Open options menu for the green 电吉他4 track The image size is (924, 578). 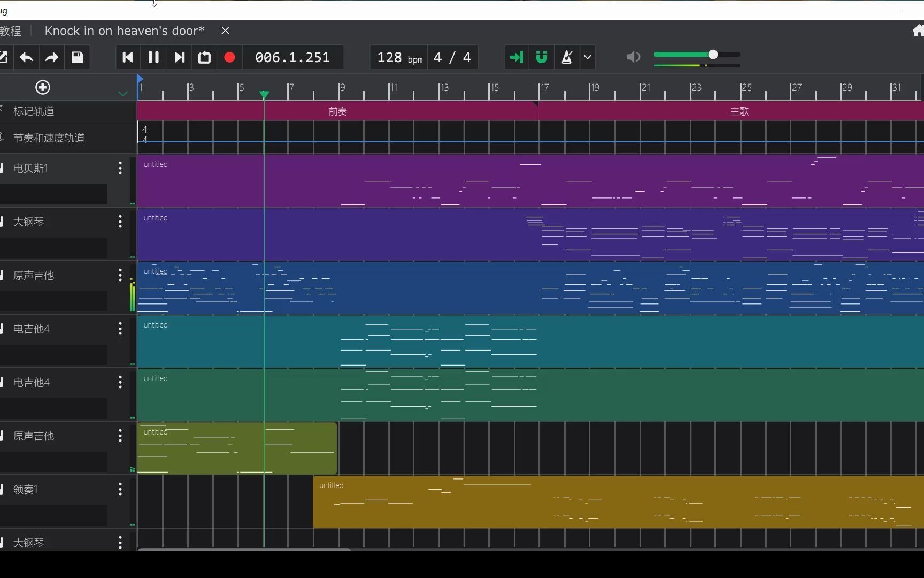click(120, 382)
